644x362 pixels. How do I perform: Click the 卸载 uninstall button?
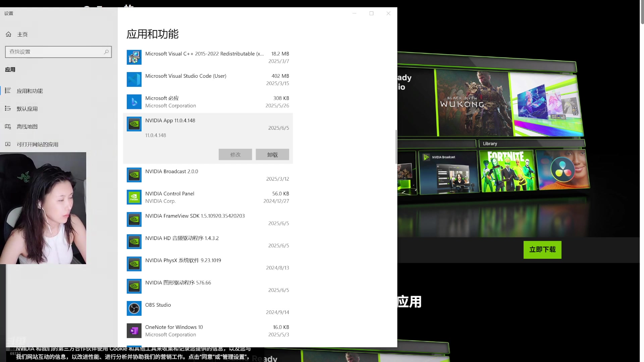[x=272, y=155]
